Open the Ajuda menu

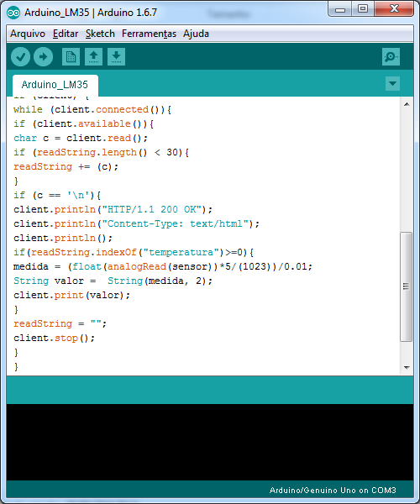pos(196,34)
